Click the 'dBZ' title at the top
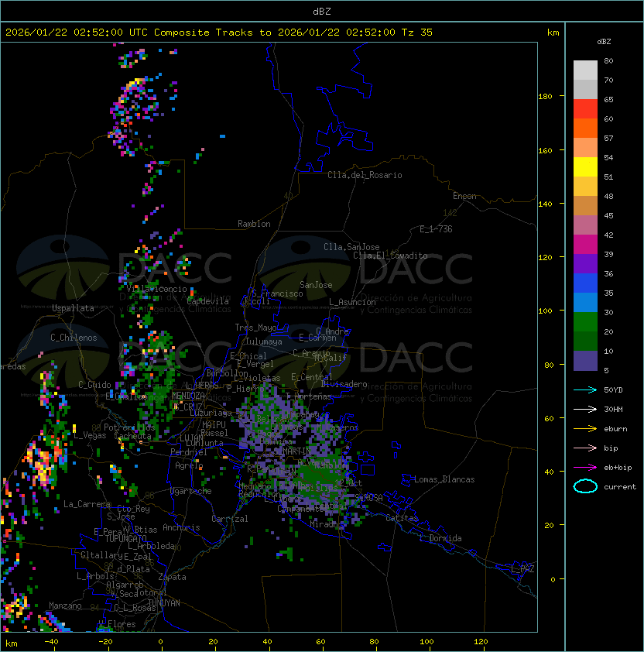The image size is (644, 652). pyautogui.click(x=322, y=11)
